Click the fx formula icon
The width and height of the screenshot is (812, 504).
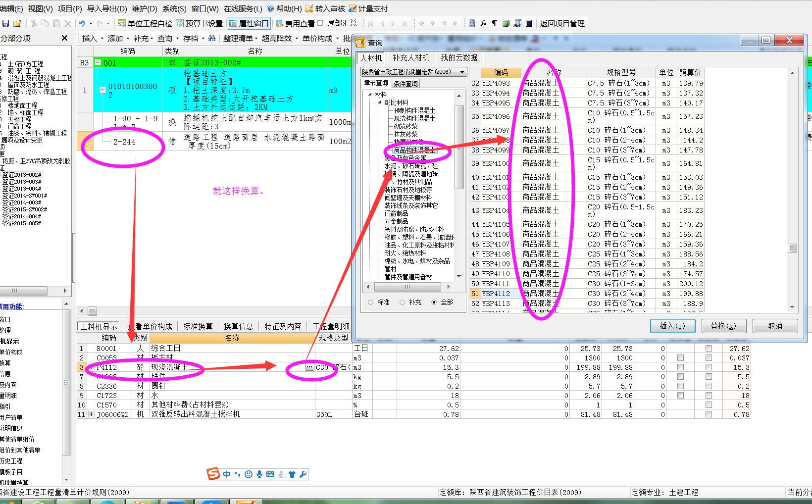[483, 23]
